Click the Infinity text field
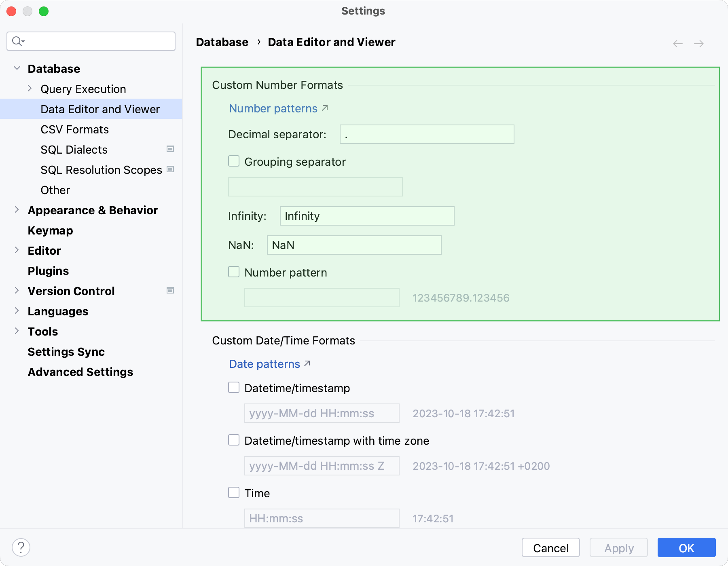728x566 pixels. pos(367,216)
